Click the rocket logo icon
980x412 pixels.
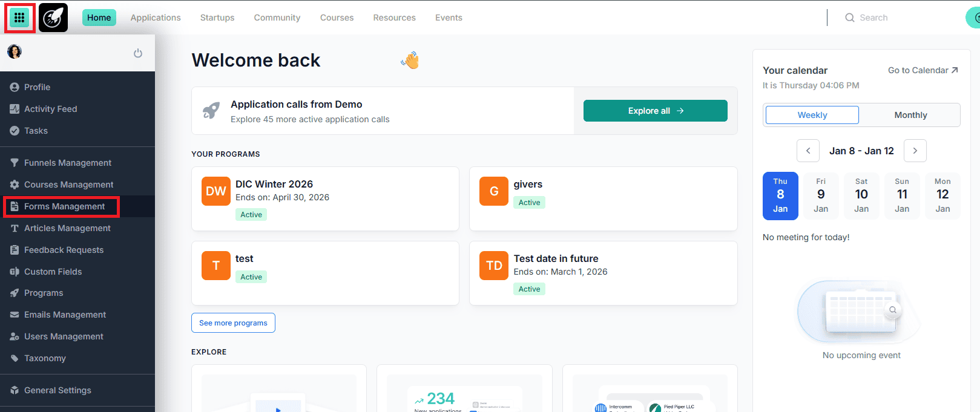tap(53, 18)
